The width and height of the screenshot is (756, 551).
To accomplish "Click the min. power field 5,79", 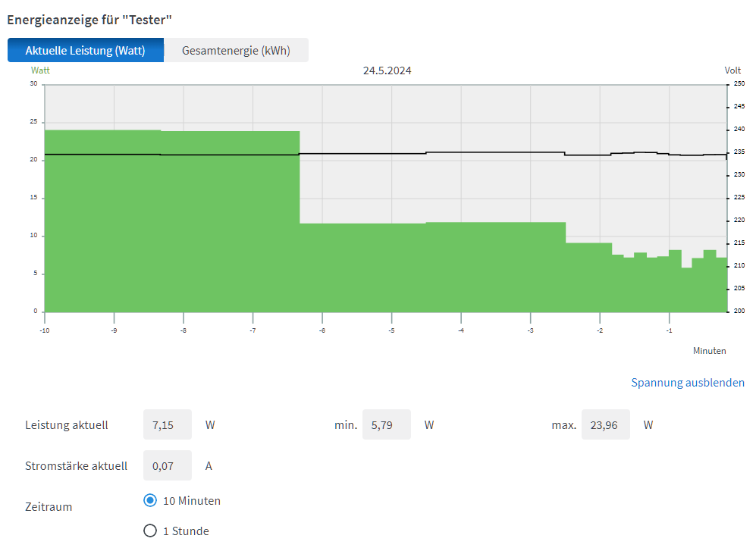I will tap(387, 424).
